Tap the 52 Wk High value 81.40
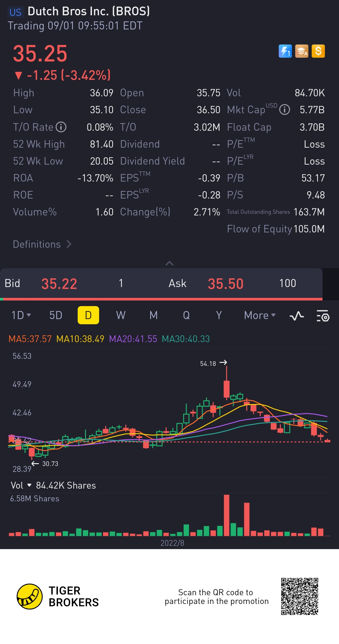 click(101, 144)
